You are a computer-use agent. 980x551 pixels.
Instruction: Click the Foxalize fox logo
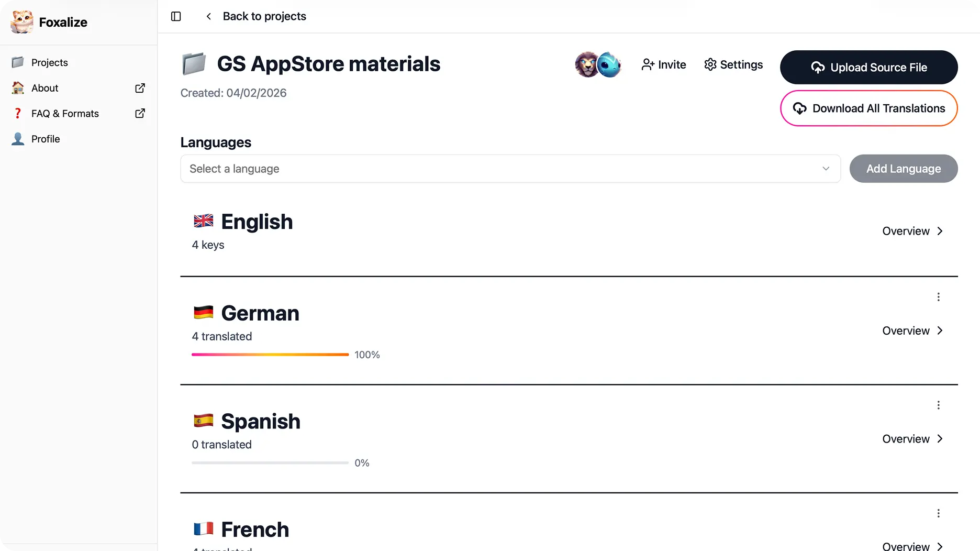(x=20, y=22)
